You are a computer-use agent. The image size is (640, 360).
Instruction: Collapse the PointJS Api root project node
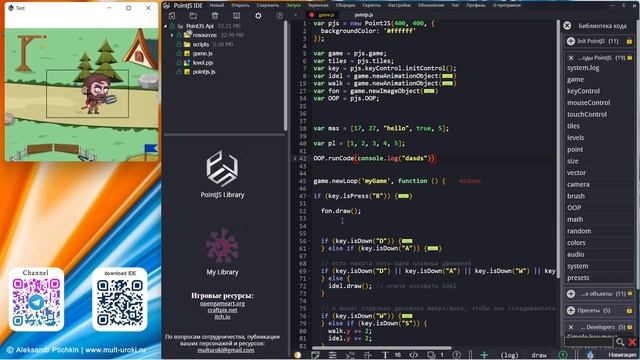166,26
